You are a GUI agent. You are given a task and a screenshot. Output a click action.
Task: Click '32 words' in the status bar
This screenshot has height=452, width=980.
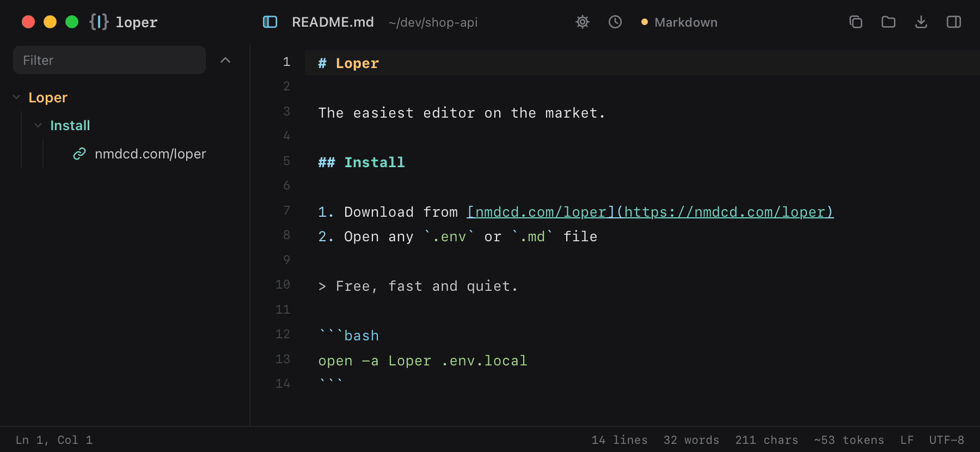(691, 439)
